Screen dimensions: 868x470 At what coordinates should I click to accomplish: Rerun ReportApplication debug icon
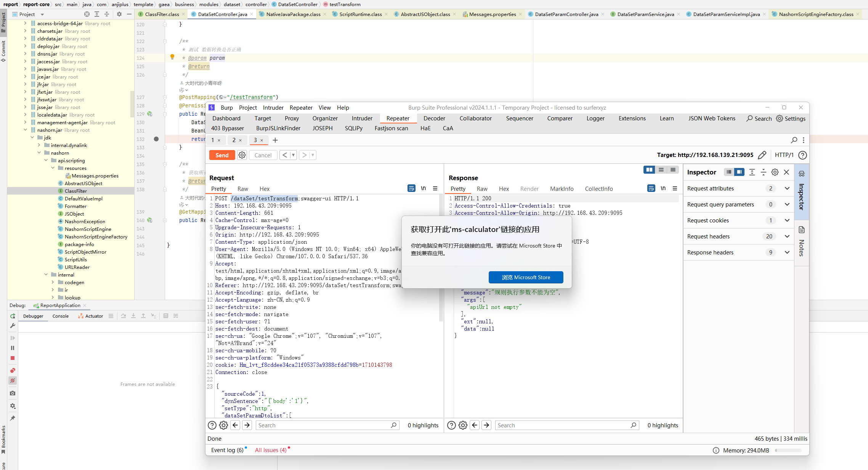pos(13,316)
